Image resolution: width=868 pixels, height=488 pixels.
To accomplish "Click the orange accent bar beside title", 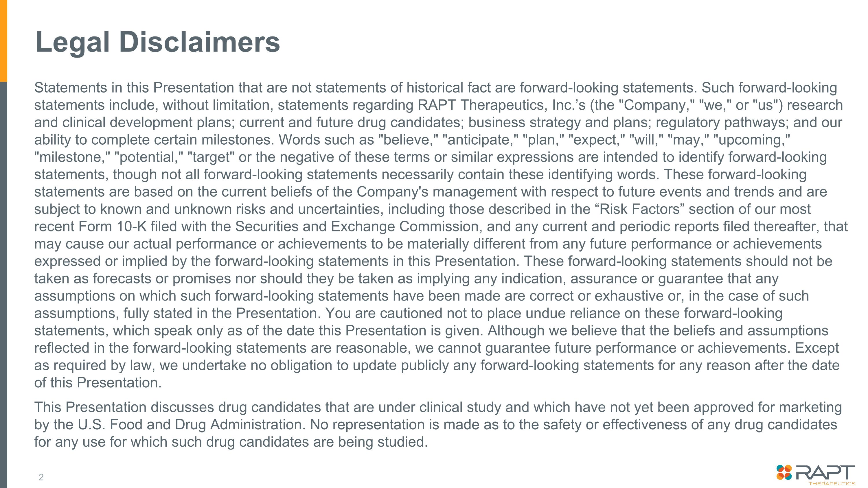I will [3, 40].
